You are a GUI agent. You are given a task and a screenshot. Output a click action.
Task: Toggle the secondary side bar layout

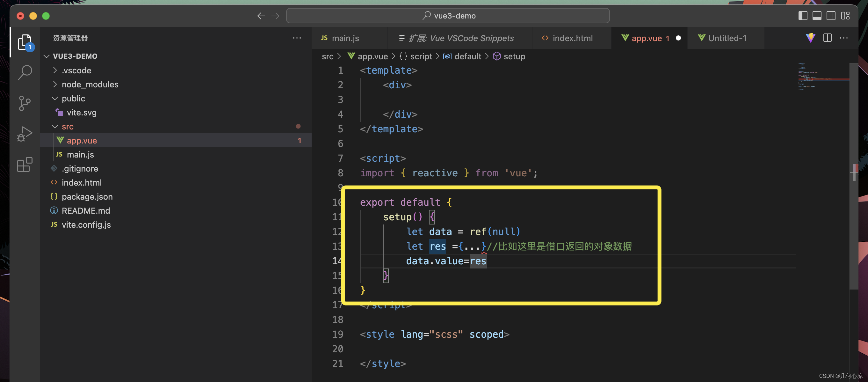[x=831, y=16]
